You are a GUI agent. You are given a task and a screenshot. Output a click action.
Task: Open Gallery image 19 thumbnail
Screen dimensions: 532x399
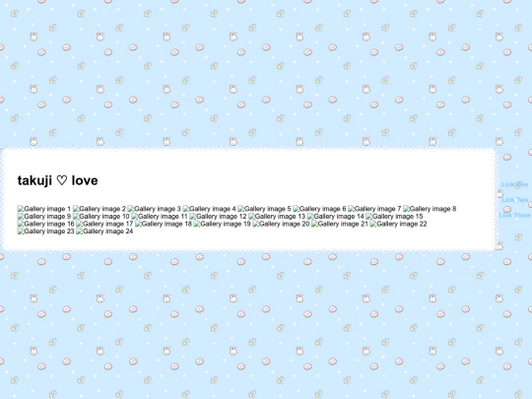click(222, 224)
